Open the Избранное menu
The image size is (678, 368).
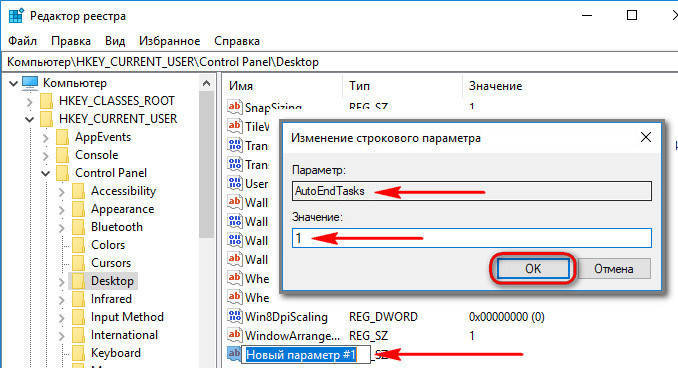170,41
